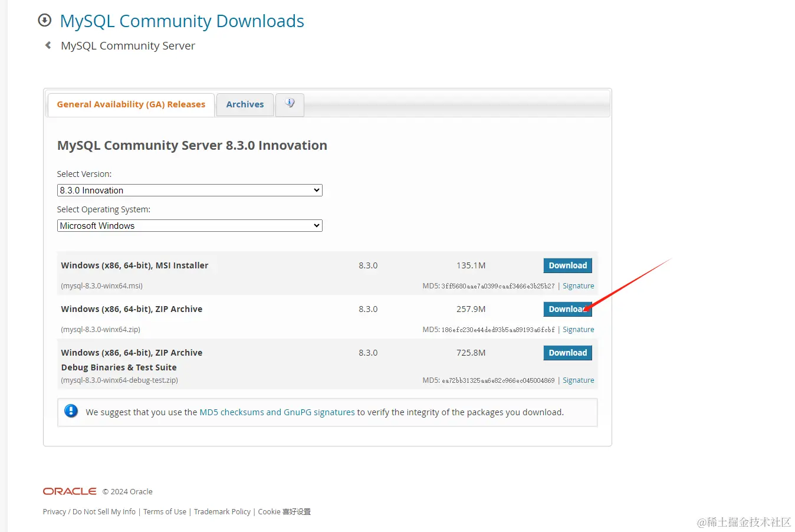Open MD5 checksums and GnuPG signatures link

(x=277, y=412)
